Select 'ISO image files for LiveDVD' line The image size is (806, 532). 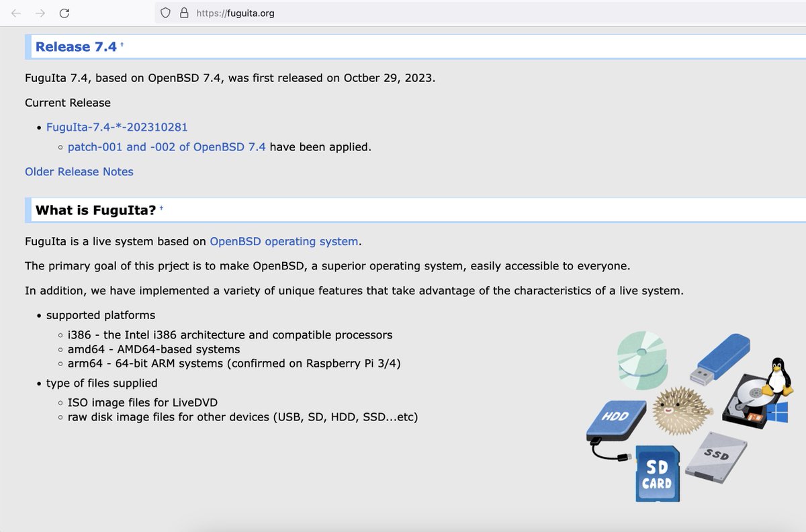pyautogui.click(x=143, y=402)
